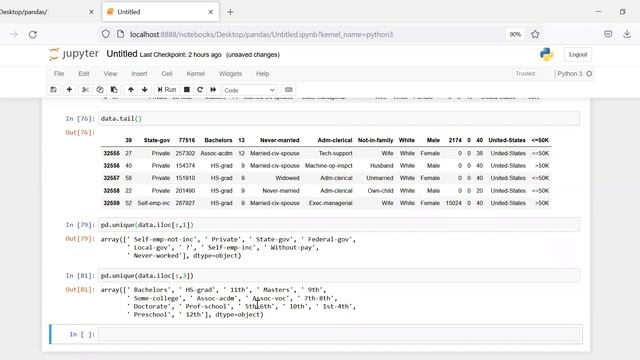
Task: Click the Python logo icon
Action: click(x=547, y=54)
